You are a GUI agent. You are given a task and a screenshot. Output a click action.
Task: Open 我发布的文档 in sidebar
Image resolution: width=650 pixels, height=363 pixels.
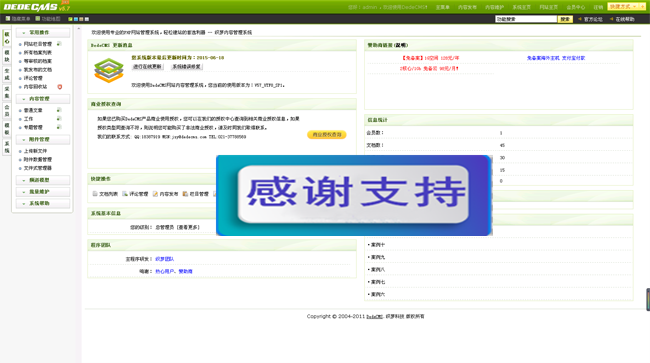pos(37,70)
